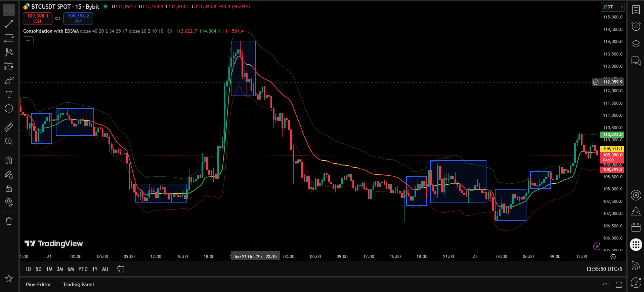Open the economic calendar in right sidebar
The image size is (644, 292).
click(x=636, y=227)
